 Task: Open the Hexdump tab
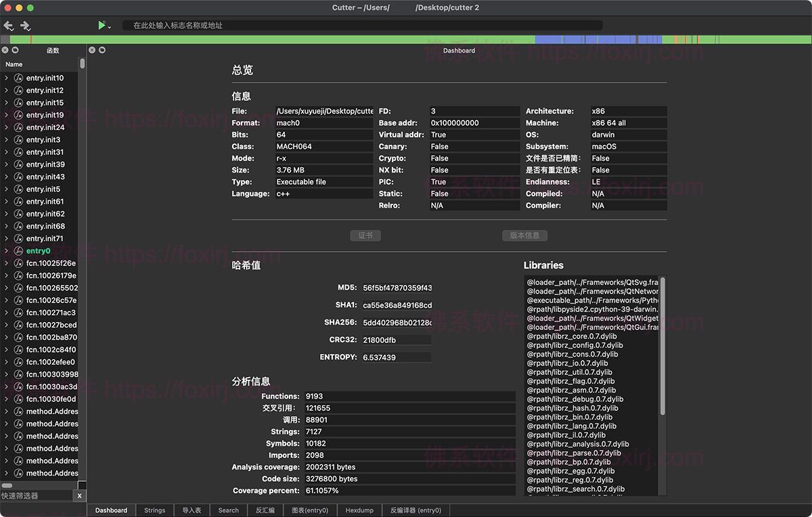[x=359, y=510]
